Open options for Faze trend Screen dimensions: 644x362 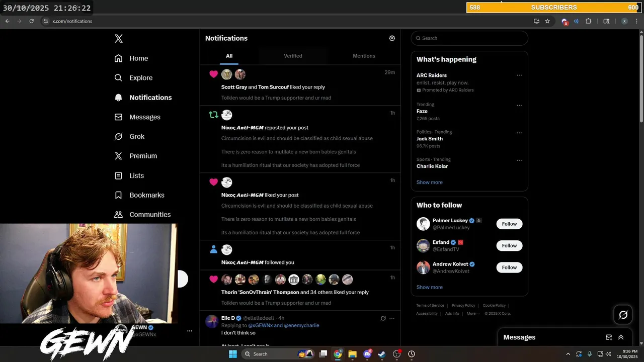coord(519,106)
